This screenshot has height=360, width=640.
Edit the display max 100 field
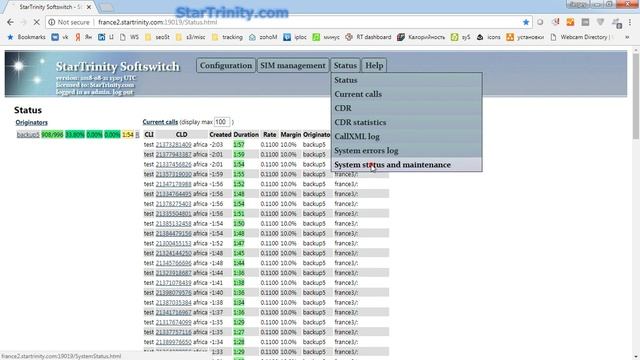tap(222, 122)
